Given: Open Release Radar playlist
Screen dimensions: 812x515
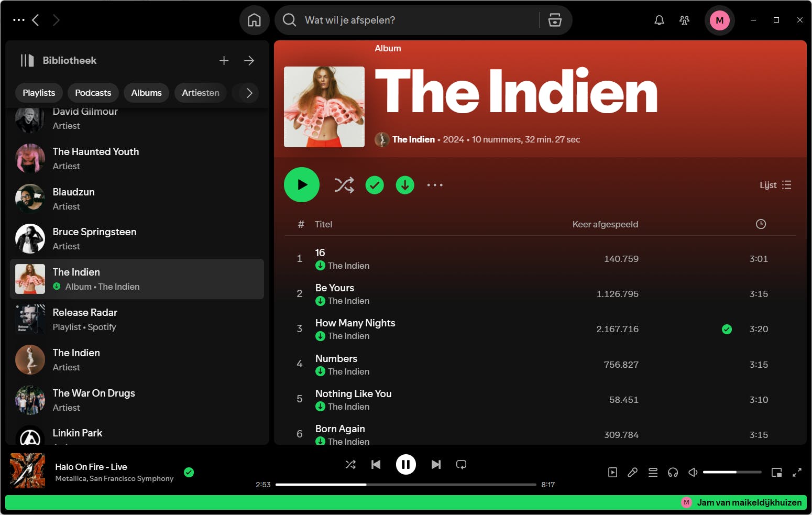Looking at the screenshot, I should pos(137,319).
